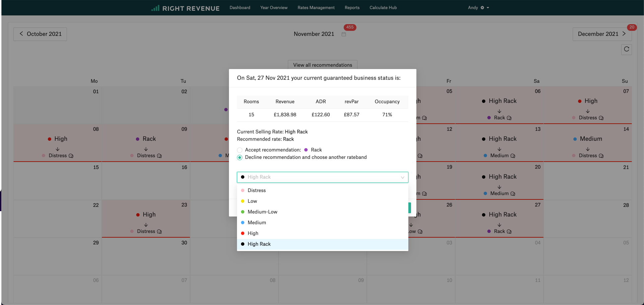Screen dimensions: 644x305
Task: Open comment icon beside Distress on Tuesday 09
Action: pyautogui.click(x=159, y=156)
